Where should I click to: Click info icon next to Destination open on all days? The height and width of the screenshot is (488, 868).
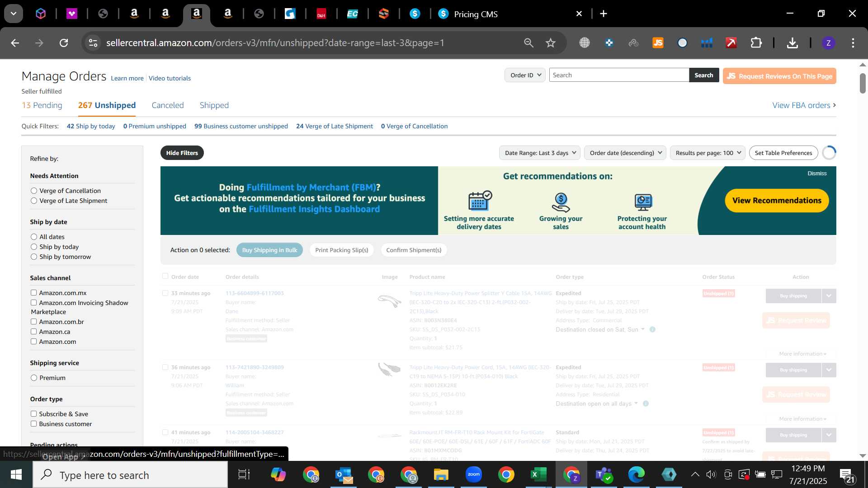646,404
